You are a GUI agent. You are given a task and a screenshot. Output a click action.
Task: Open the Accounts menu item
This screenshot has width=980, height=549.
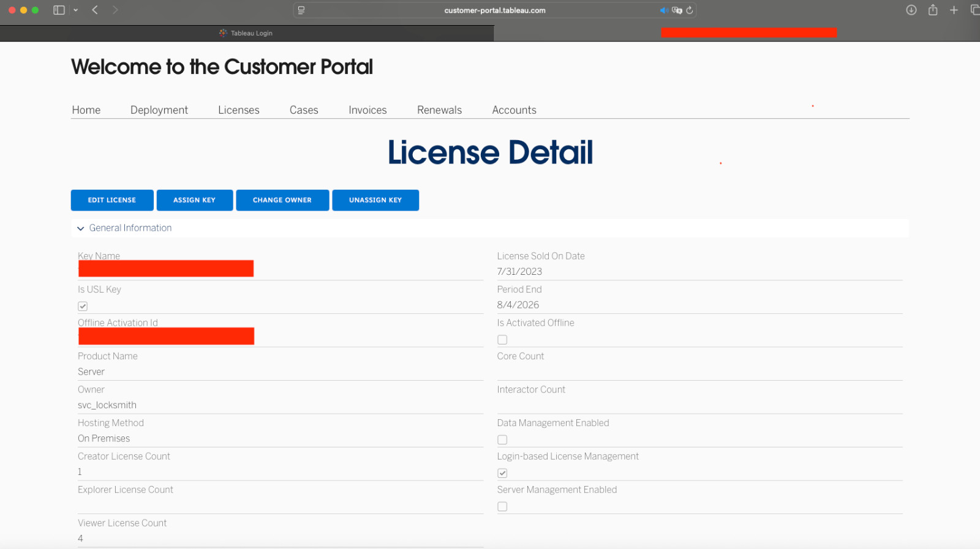[x=514, y=110]
